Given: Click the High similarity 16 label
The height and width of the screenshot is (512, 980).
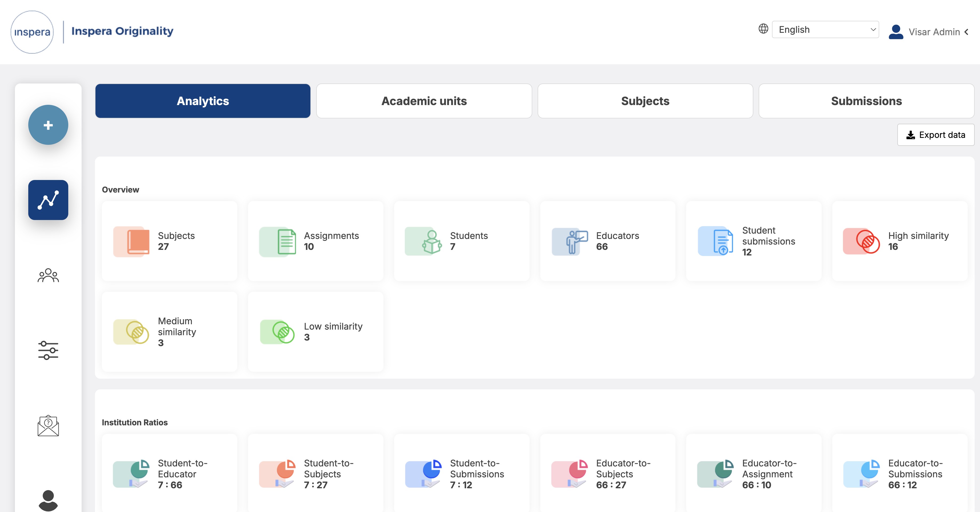Looking at the screenshot, I should tap(918, 241).
